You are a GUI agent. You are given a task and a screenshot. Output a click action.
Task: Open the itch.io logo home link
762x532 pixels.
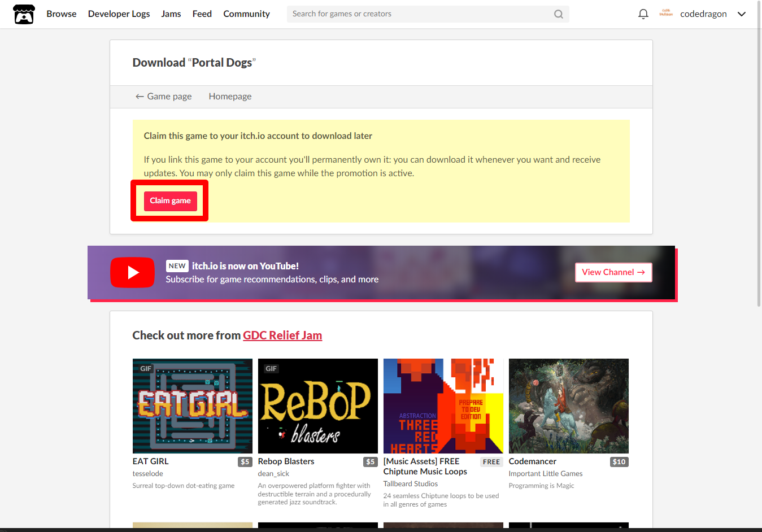tap(24, 14)
